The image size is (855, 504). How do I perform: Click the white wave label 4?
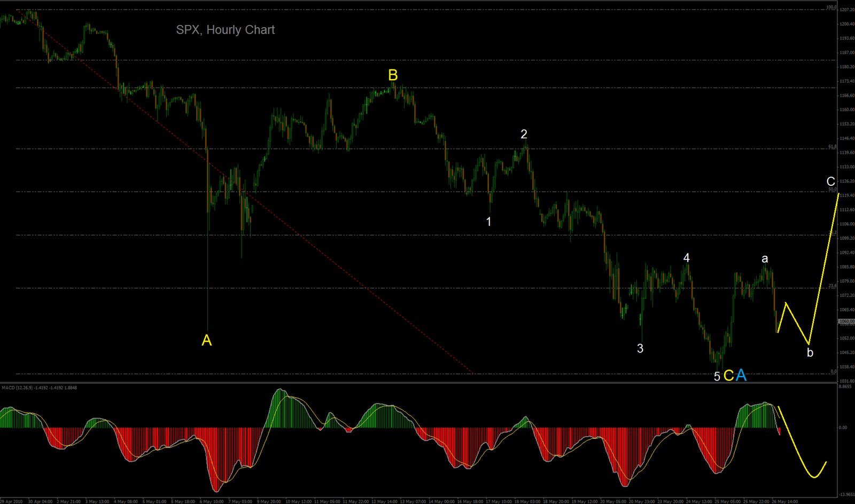[687, 258]
